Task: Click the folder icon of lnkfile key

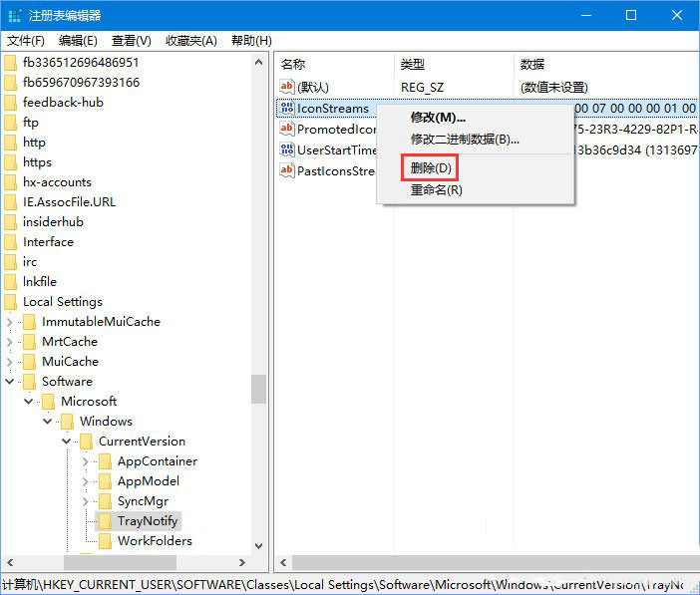Action: coord(10,282)
